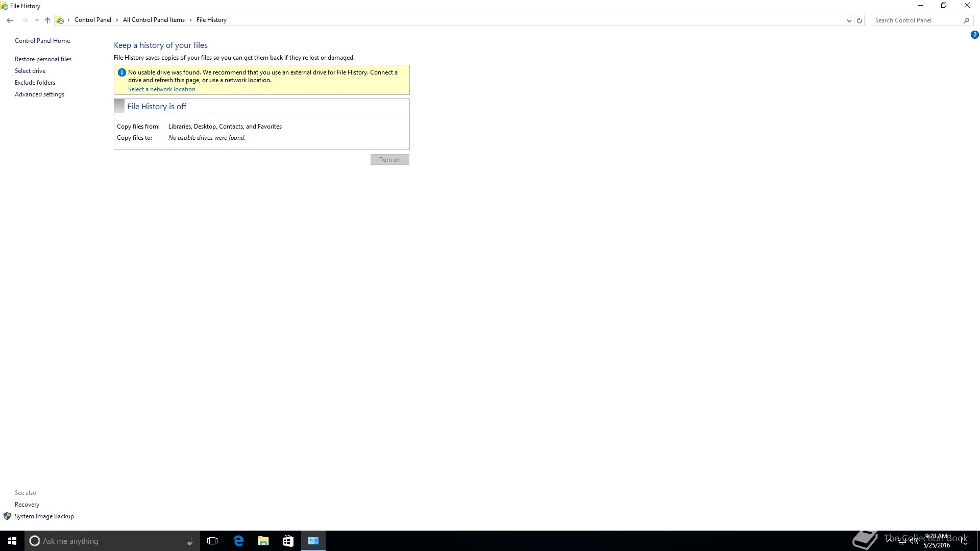Click the Back navigation arrow
980x551 pixels.
pyautogui.click(x=10, y=20)
